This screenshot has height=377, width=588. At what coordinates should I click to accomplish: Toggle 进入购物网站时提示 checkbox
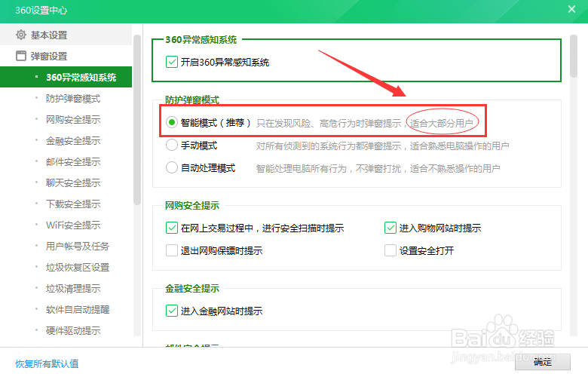coord(390,228)
